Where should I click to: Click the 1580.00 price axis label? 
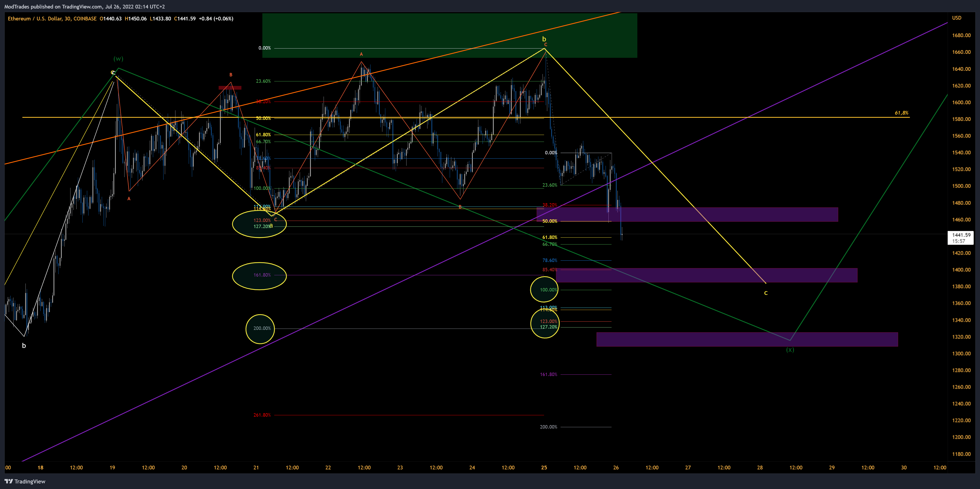pos(961,119)
